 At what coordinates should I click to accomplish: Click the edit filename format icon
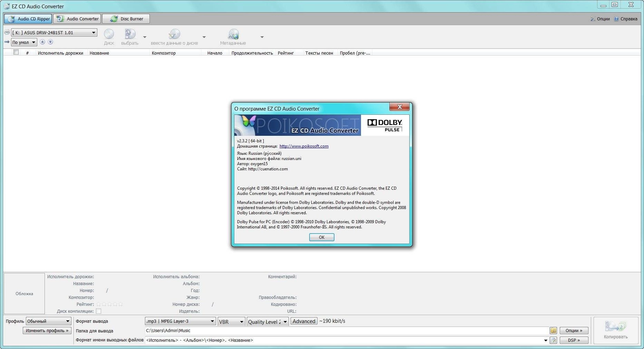click(553, 340)
